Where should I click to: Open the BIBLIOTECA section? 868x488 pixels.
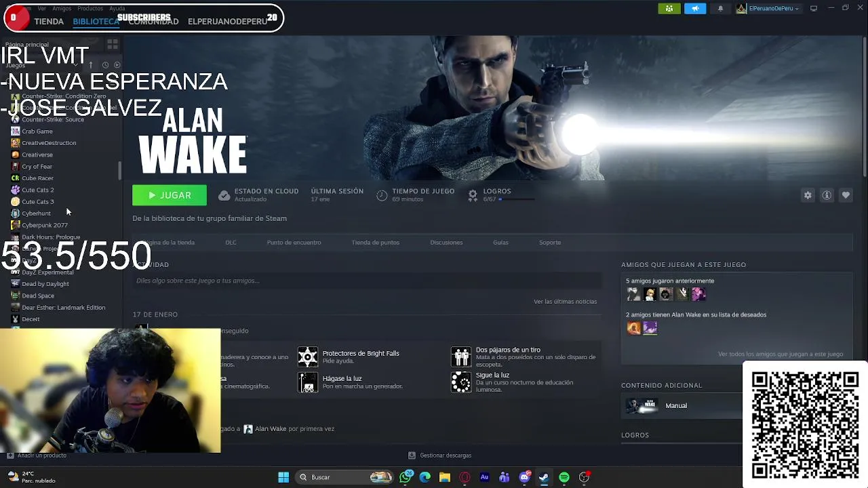96,21
